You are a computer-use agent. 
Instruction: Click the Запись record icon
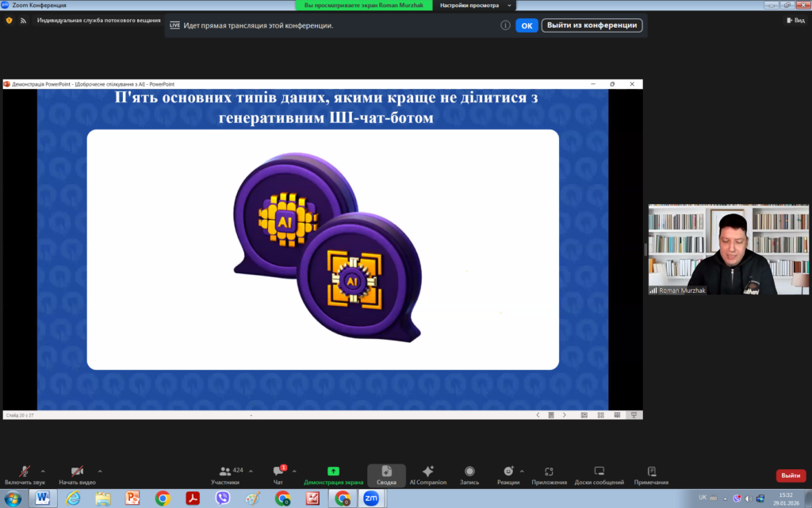point(469,474)
